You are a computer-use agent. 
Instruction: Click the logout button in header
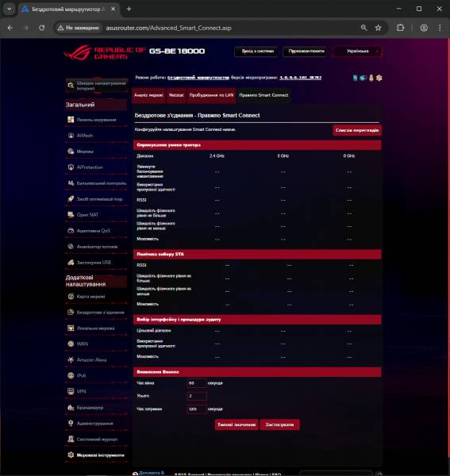click(257, 52)
